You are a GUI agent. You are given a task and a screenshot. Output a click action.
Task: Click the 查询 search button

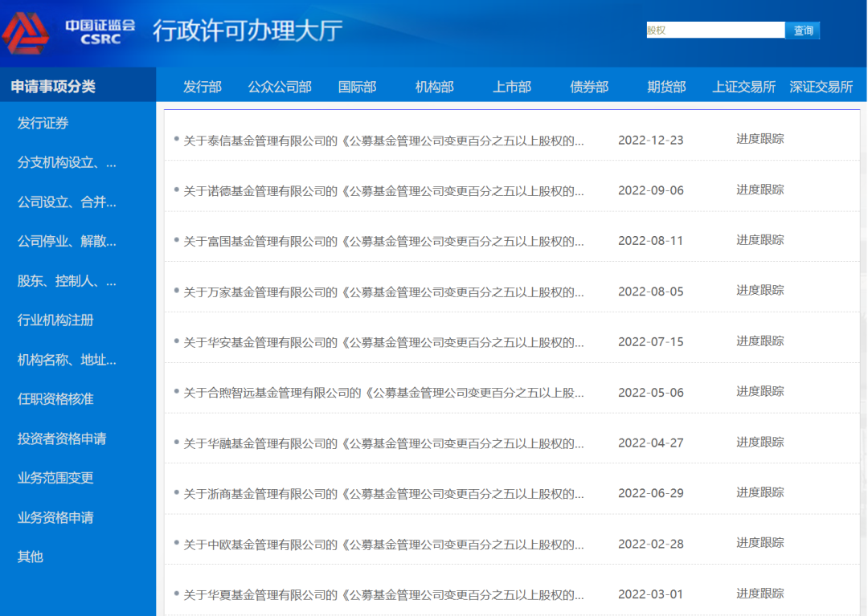pos(803,31)
